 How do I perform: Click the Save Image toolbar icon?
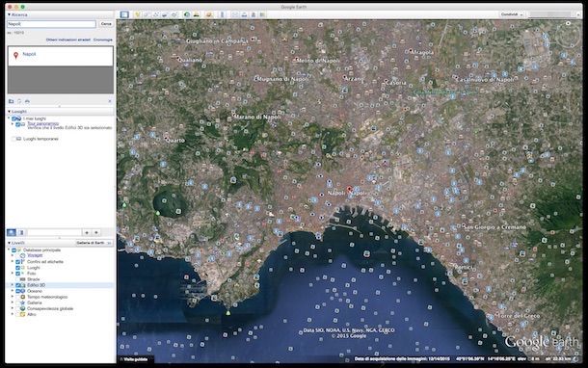(x=254, y=14)
